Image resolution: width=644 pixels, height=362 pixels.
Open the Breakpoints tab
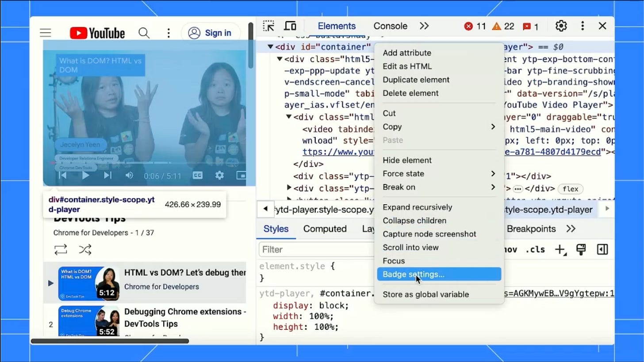click(x=531, y=229)
